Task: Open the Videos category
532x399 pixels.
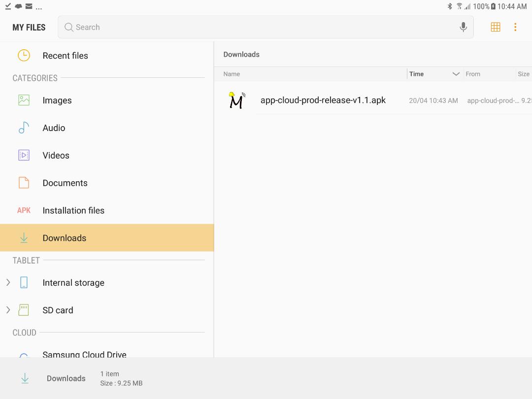Action: click(56, 155)
